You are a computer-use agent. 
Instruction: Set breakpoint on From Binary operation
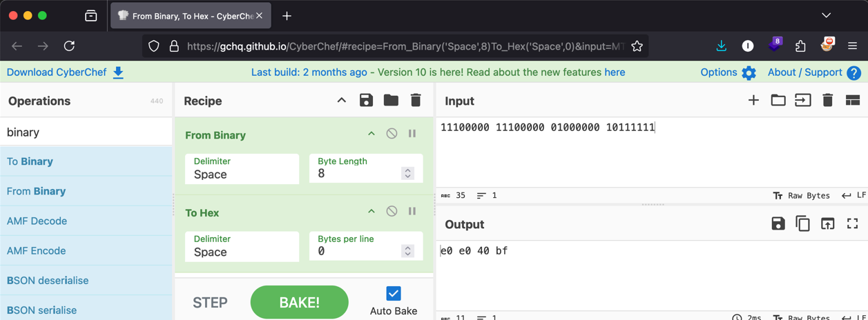(x=412, y=134)
